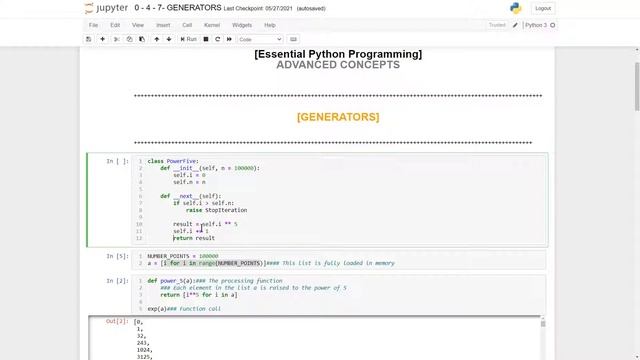
Task: Click the Last Checkpoint timestamp text
Action: pyautogui.click(x=258, y=9)
